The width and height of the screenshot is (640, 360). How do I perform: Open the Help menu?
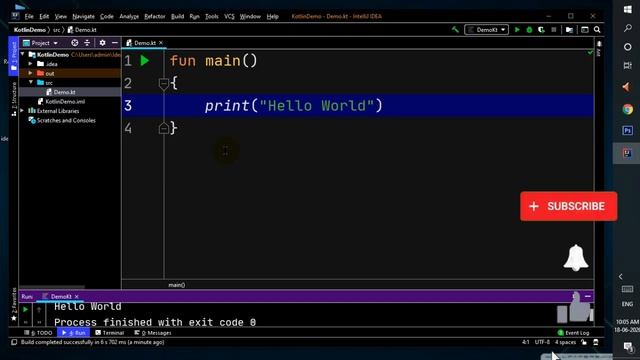tap(272, 16)
